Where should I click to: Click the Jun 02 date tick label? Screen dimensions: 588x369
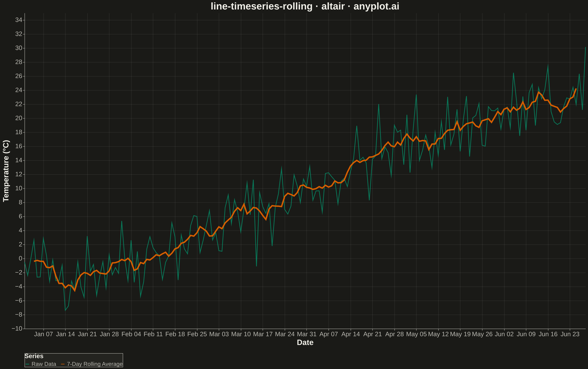coord(504,334)
